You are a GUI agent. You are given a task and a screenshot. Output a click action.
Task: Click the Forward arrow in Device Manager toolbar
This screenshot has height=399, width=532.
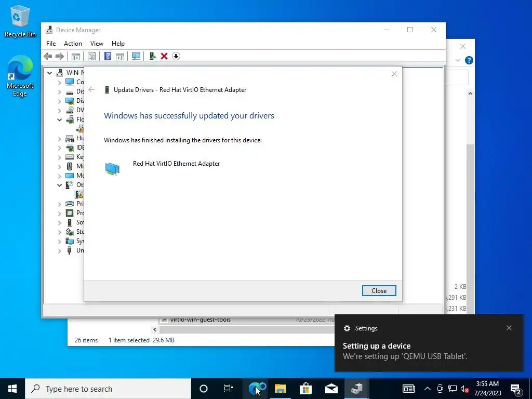tap(60, 56)
